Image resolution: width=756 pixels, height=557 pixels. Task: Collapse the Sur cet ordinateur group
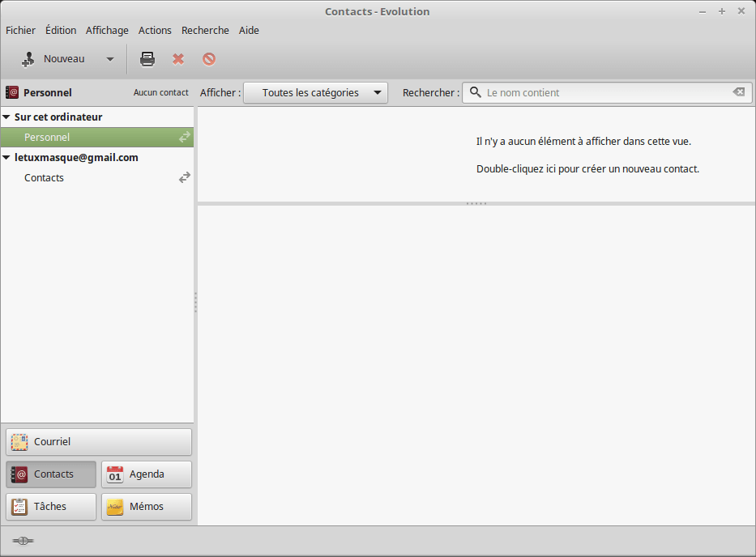point(6,117)
